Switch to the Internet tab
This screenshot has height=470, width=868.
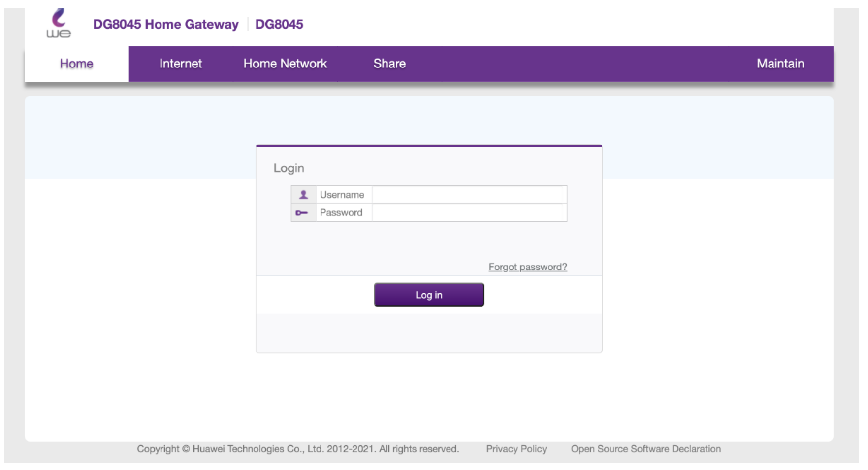tap(180, 64)
